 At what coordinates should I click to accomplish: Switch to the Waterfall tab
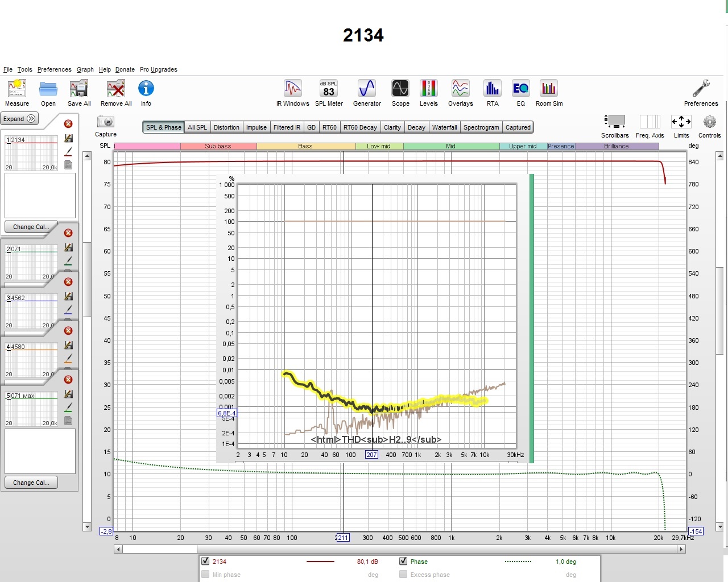click(x=444, y=127)
